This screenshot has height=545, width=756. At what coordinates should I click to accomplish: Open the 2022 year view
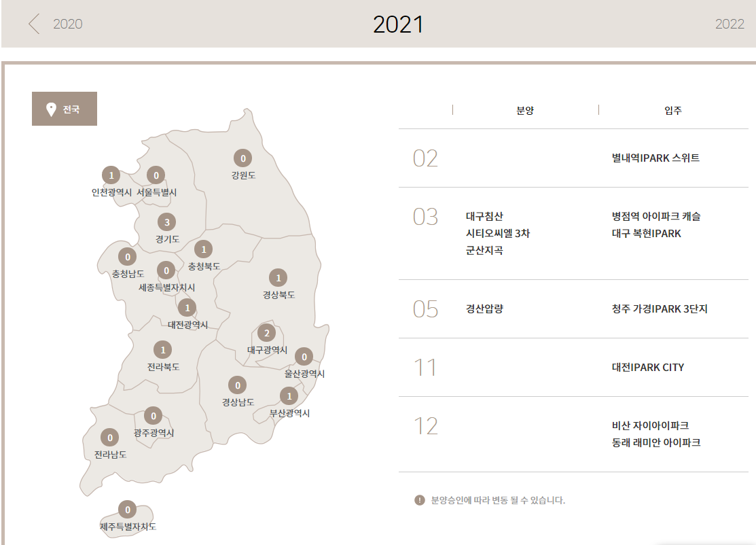730,24
